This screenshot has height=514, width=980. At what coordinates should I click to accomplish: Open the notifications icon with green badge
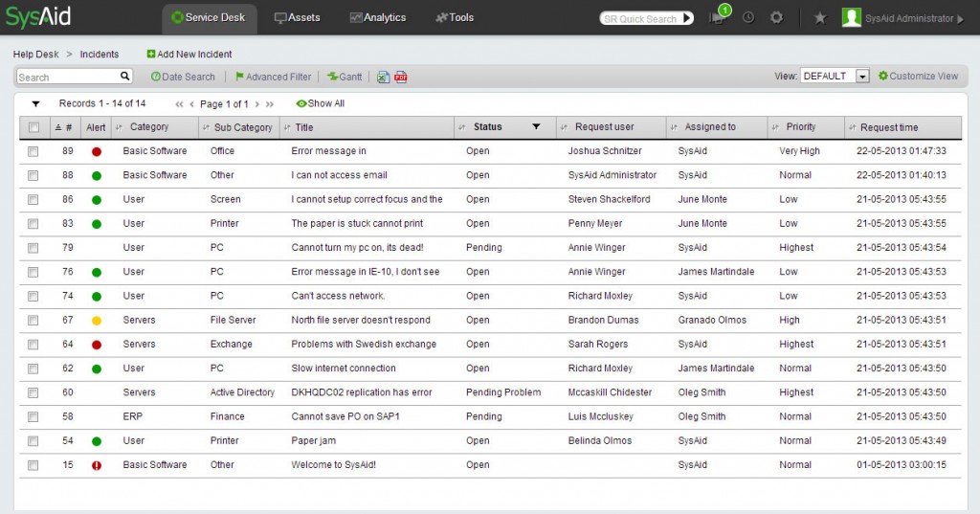[x=718, y=17]
